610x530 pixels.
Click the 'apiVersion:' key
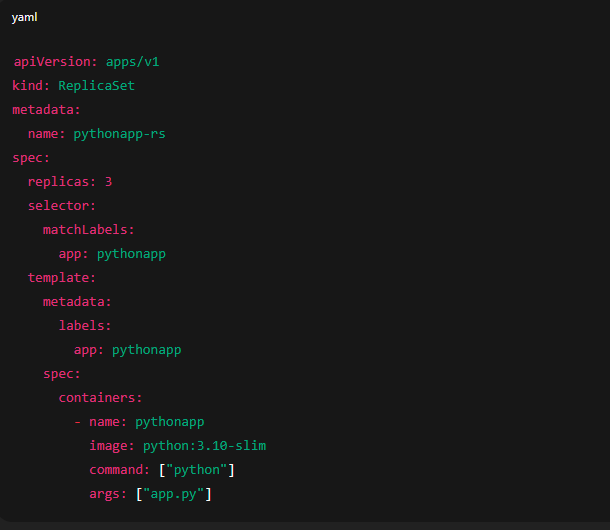coord(55,61)
